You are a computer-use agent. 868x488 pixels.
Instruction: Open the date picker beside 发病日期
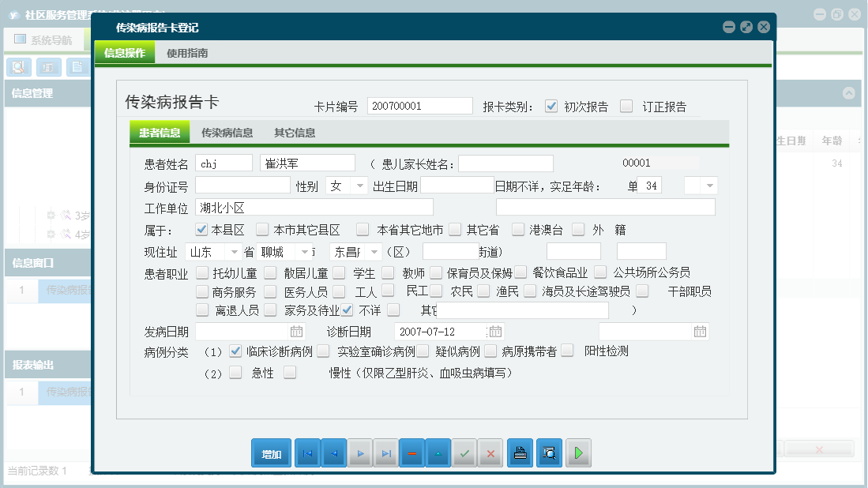(295, 331)
